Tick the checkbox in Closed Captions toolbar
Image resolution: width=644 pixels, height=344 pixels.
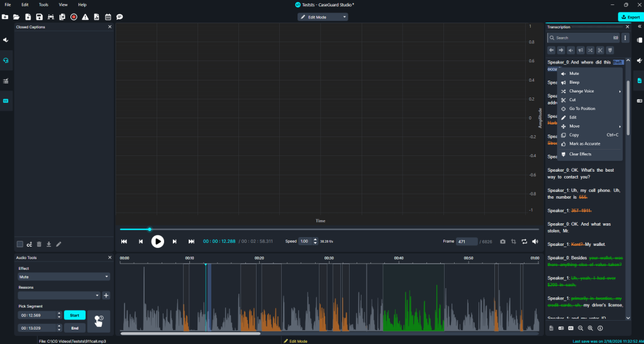20,244
